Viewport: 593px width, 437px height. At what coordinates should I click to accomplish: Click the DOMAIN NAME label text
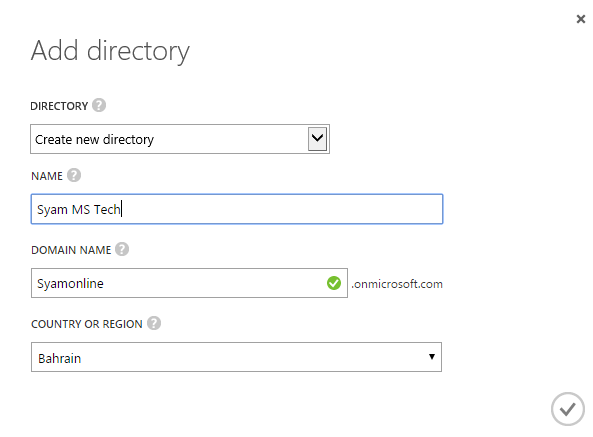pos(71,250)
